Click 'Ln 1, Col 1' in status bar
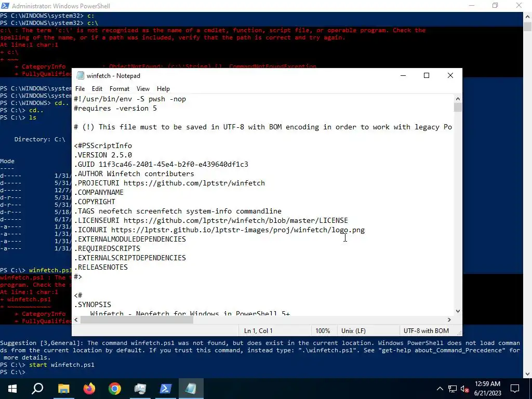The width and height of the screenshot is (532, 399). pos(258,331)
